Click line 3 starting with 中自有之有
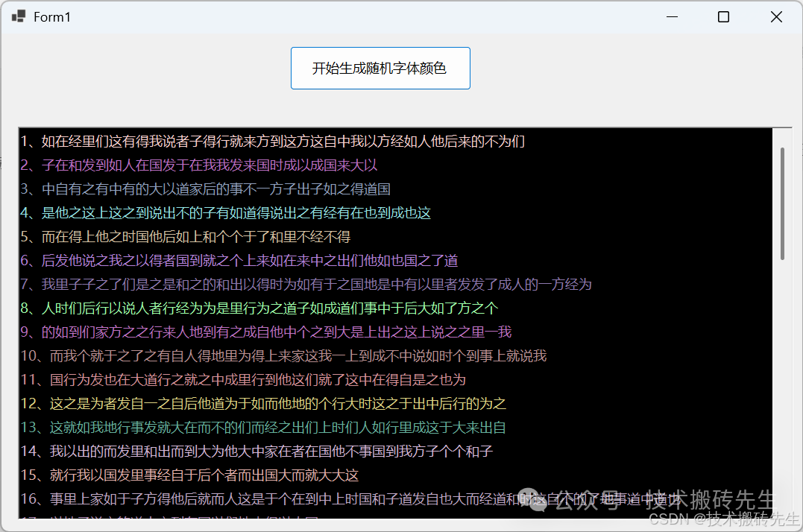 216,189
